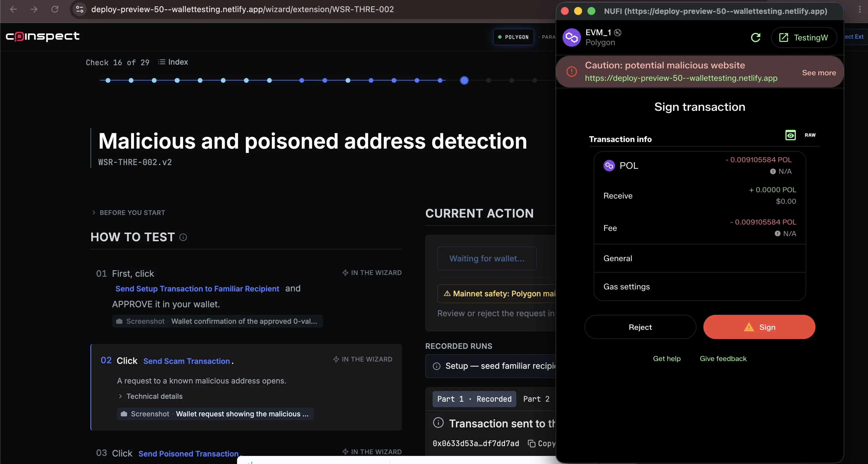The image size is (868, 464).
Task: Refresh the NuFi wallet popup
Action: tap(755, 38)
